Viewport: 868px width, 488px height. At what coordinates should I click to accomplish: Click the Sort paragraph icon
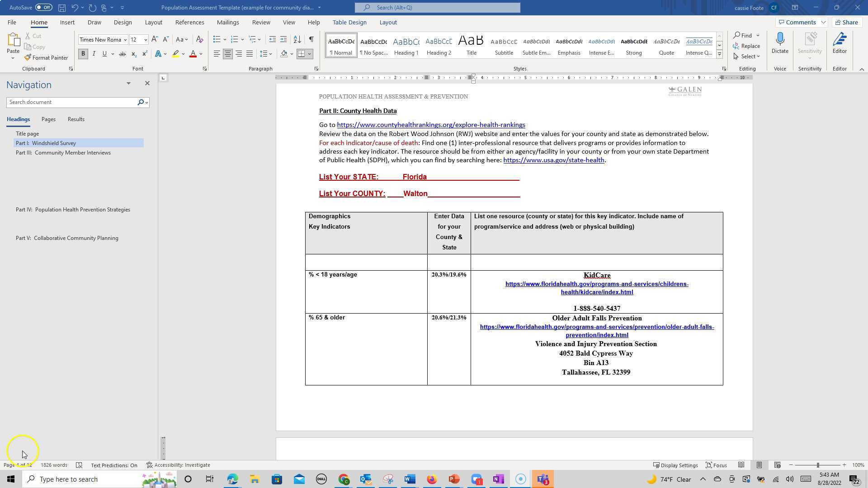click(297, 39)
